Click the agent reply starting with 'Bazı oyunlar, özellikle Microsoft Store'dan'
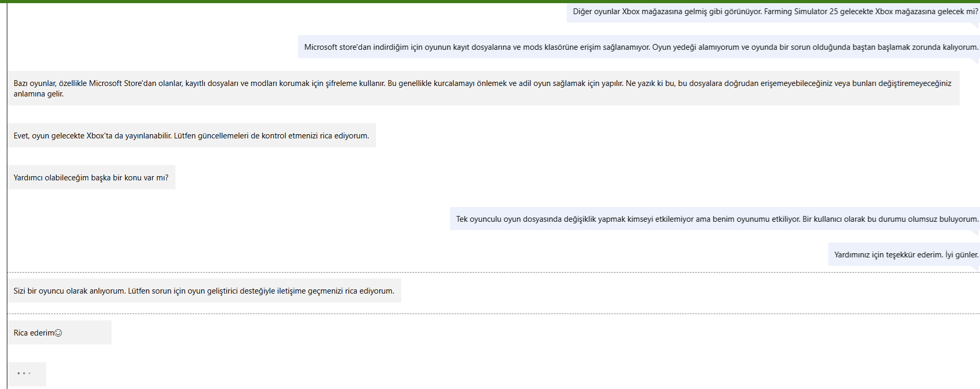980x389 pixels. 483,88
